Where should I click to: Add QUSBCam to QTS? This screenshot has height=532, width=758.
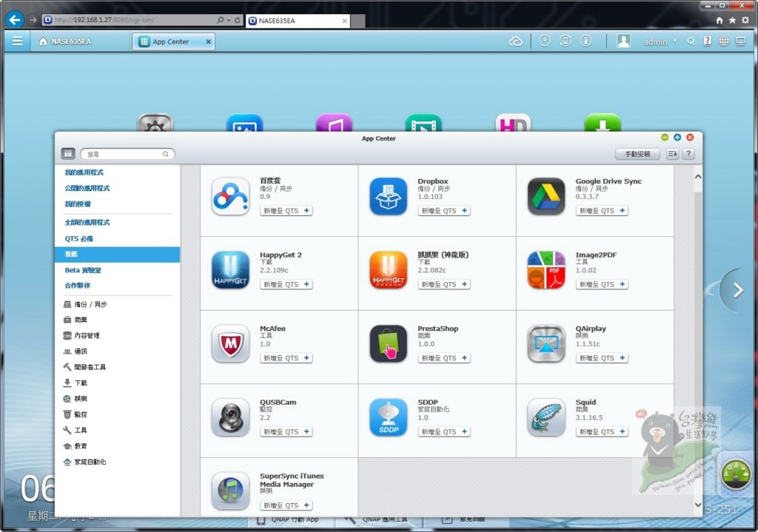[286, 431]
